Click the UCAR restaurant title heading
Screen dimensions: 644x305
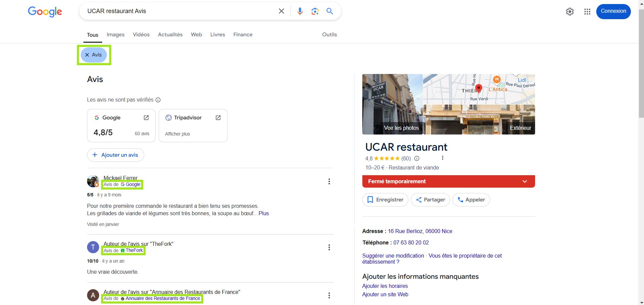click(406, 147)
